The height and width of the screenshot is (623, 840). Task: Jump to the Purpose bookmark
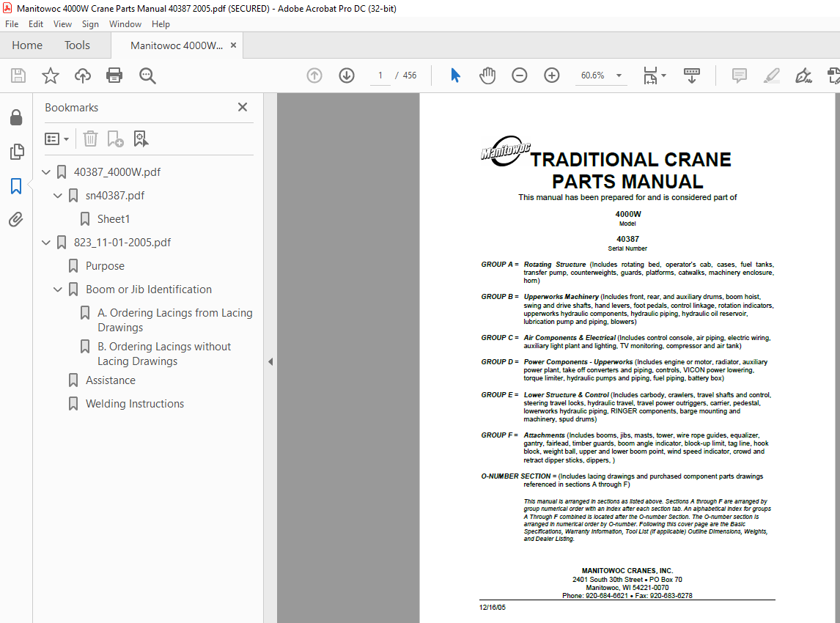105,266
